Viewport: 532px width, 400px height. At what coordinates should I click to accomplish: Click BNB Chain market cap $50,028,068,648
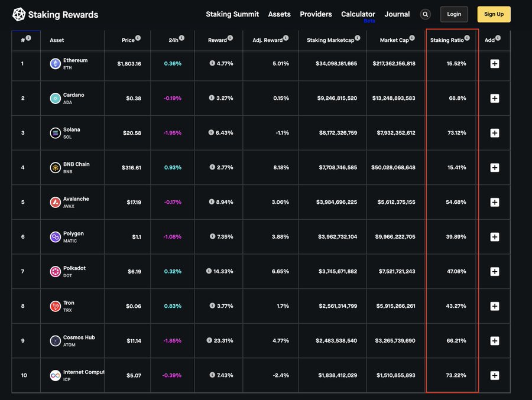(393, 168)
